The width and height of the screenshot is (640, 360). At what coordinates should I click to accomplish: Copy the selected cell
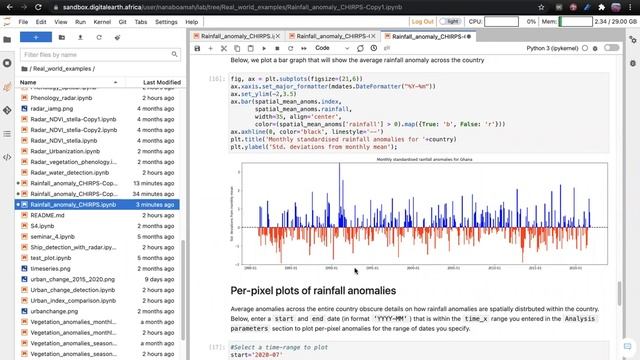click(x=237, y=48)
